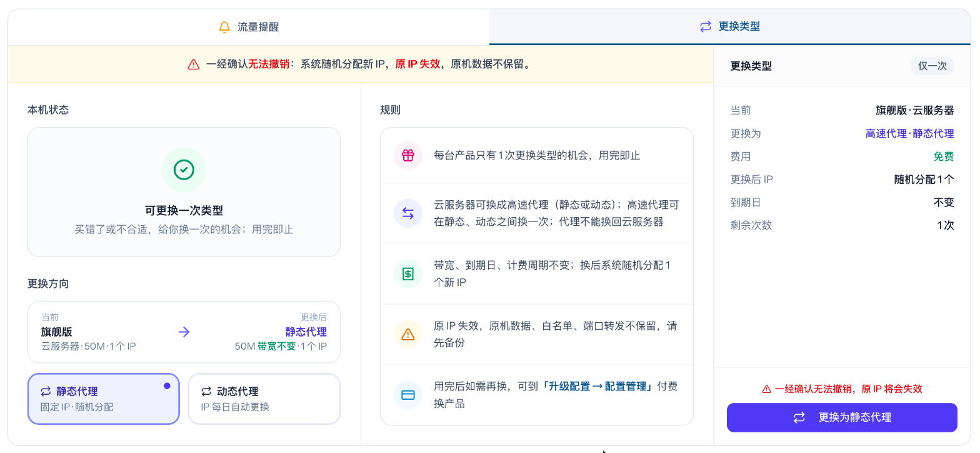The width and height of the screenshot is (980, 453).
Task: Switch to the 流量提醒 tab
Action: (249, 27)
